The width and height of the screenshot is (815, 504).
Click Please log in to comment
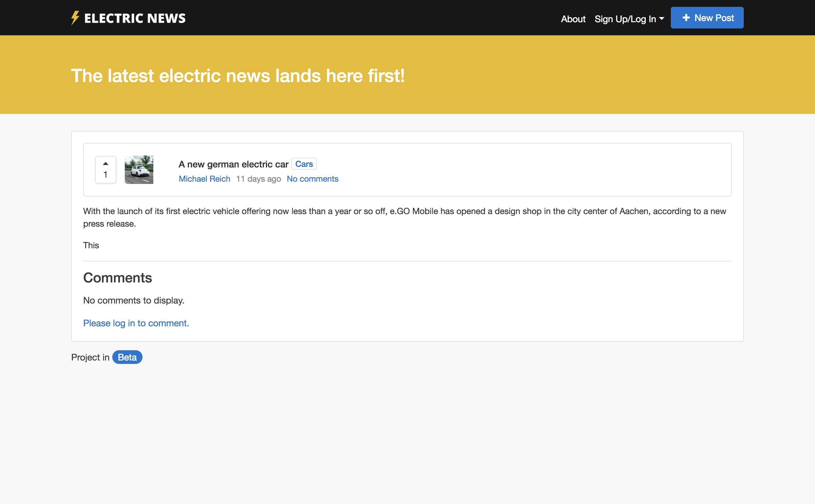pyautogui.click(x=136, y=323)
